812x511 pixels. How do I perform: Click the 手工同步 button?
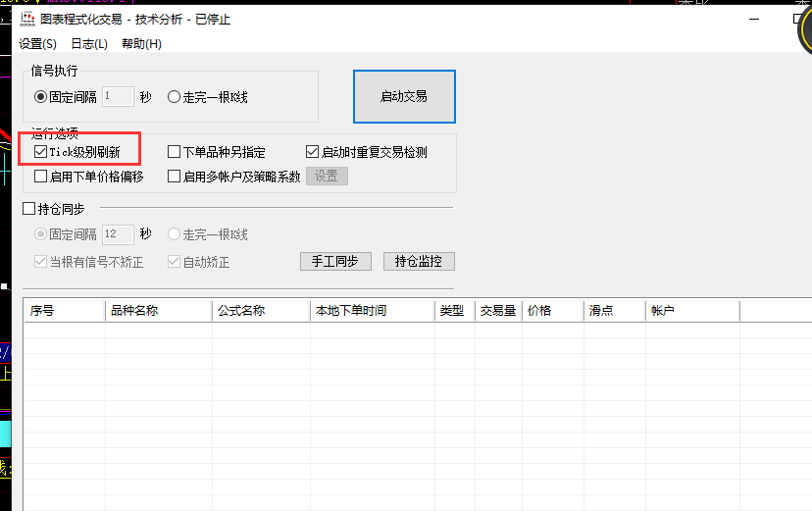(x=335, y=262)
